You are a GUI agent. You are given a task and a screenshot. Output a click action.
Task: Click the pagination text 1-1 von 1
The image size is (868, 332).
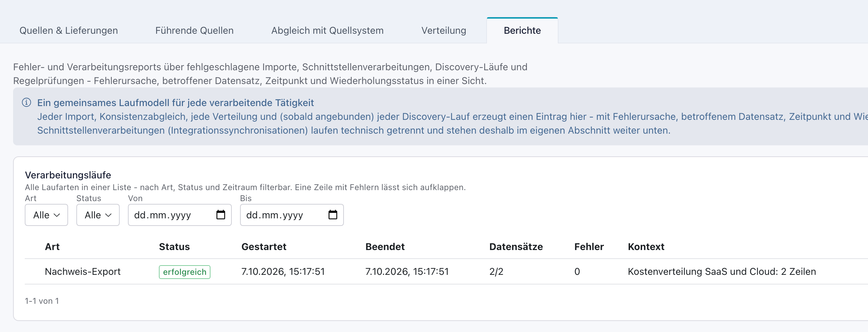(x=42, y=301)
